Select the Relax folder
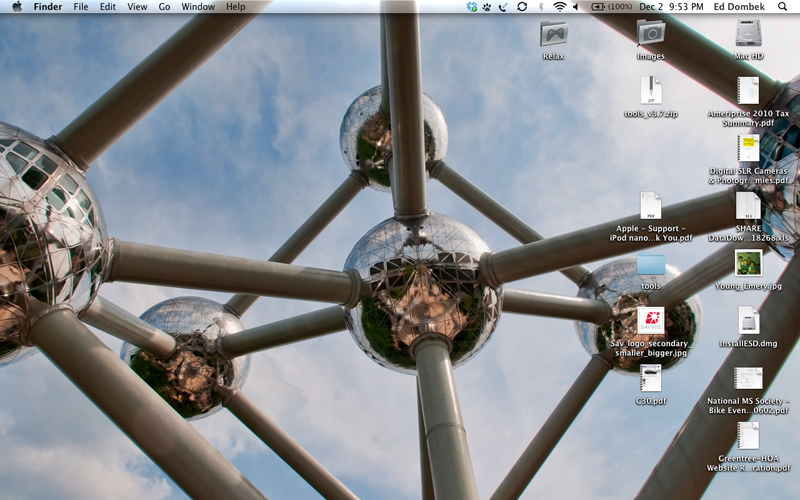Screen dimensions: 800x500 click(553, 35)
